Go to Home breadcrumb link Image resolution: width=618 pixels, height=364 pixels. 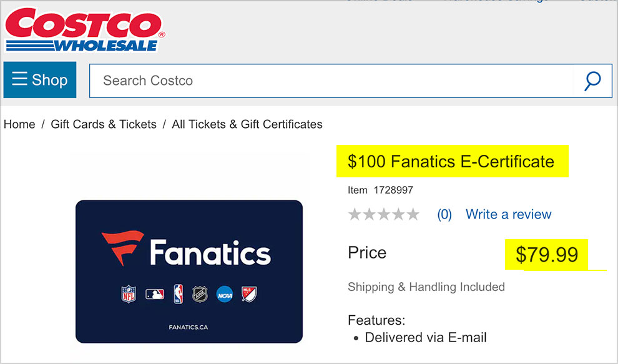tap(19, 124)
